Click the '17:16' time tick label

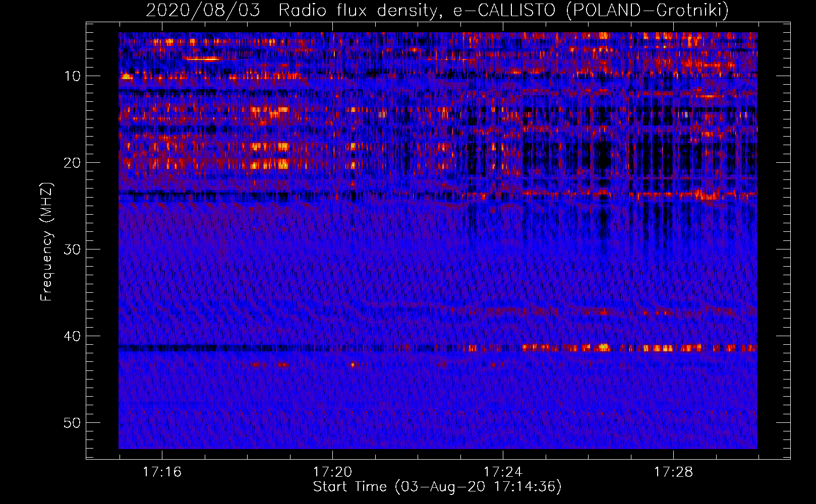162,472
